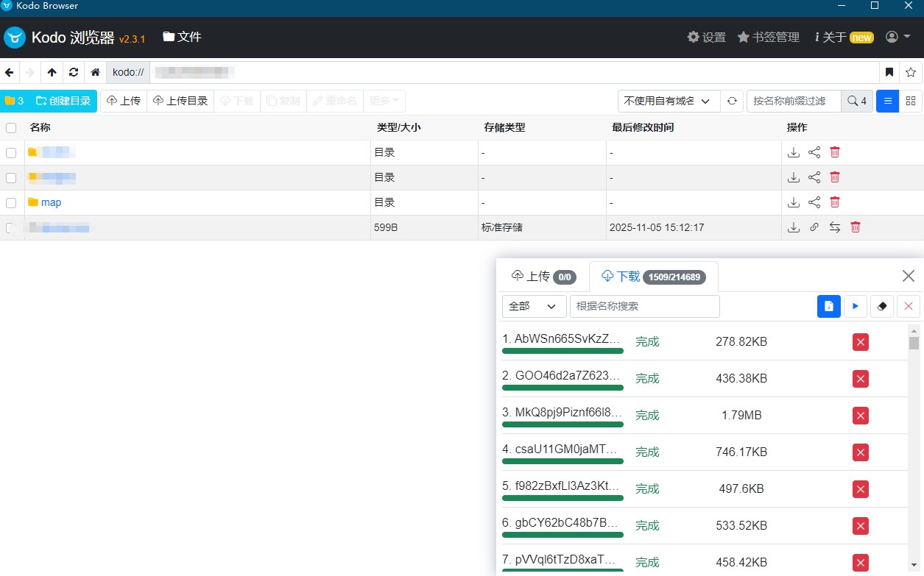Check the 599B file row checkbox
Image resolution: width=924 pixels, height=576 pixels.
tap(11, 227)
